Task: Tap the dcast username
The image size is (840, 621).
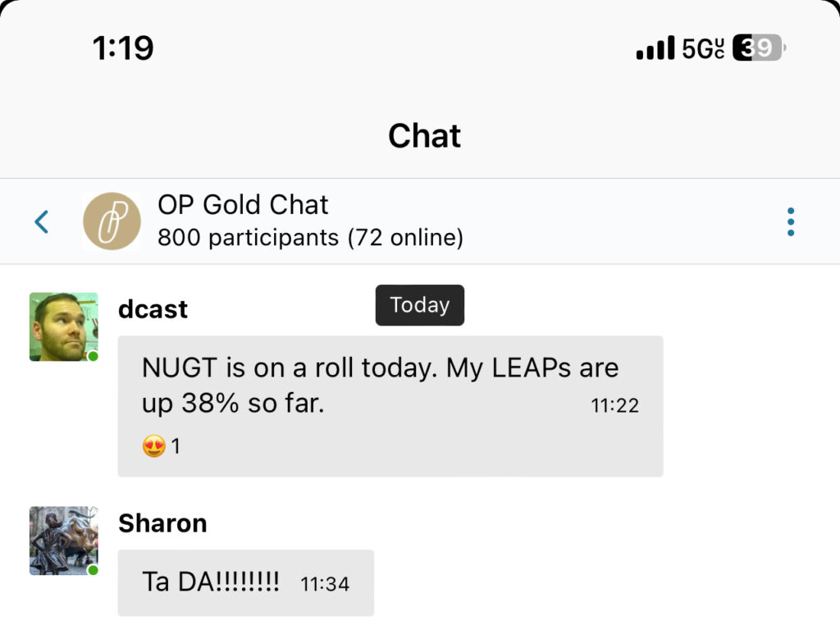Action: (x=153, y=309)
